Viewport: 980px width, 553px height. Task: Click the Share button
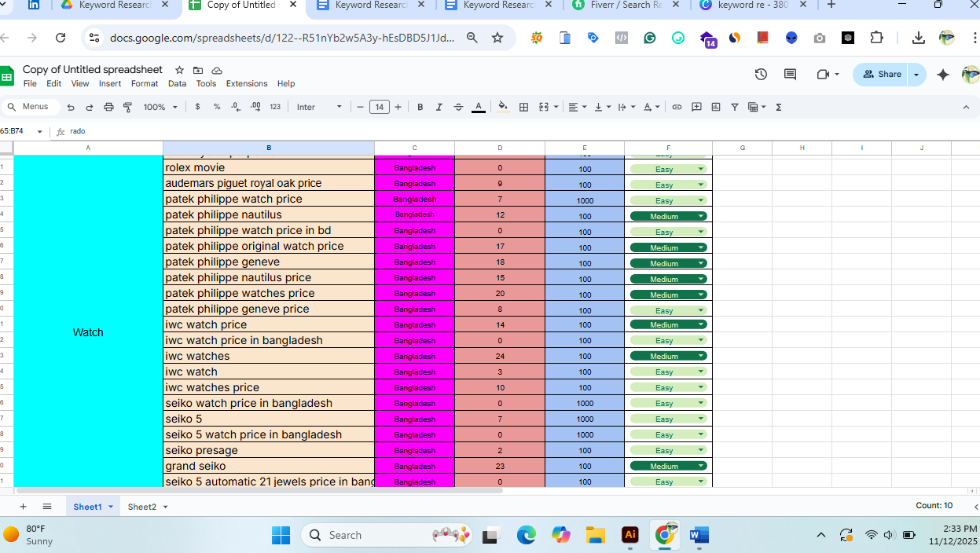[881, 74]
